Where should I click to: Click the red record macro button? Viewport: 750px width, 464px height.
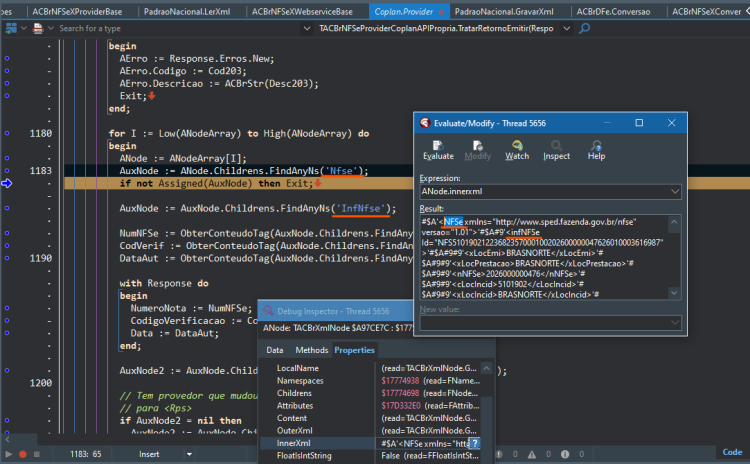(22, 454)
